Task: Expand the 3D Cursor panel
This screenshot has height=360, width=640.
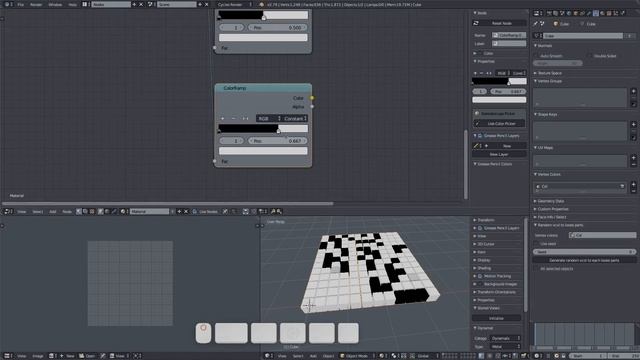Action: 485,244
